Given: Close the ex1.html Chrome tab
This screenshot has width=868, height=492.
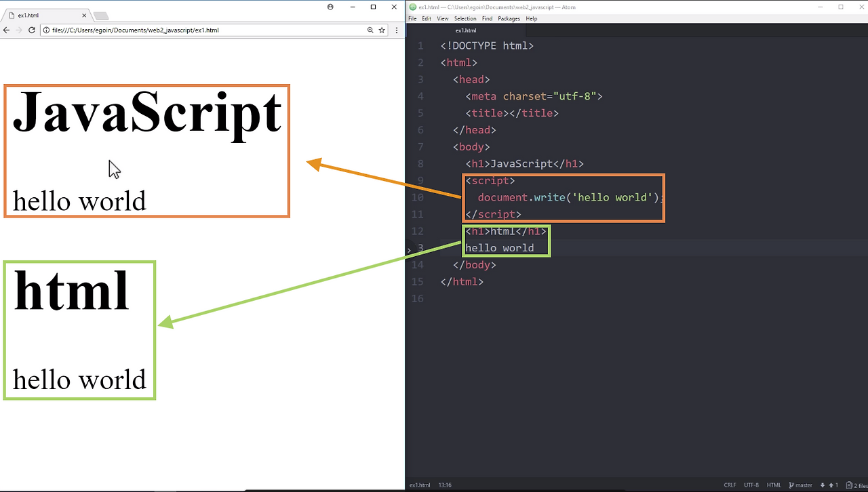Looking at the screenshot, I should click(85, 15).
